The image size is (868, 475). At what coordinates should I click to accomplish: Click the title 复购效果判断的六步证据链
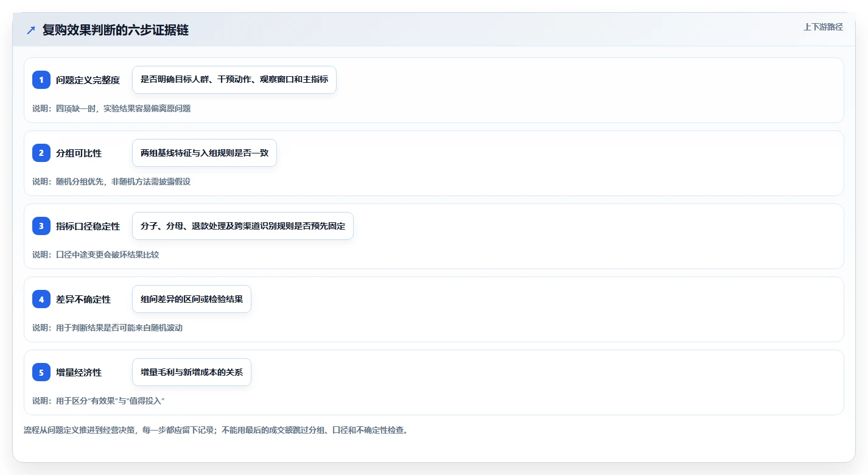pos(116,30)
